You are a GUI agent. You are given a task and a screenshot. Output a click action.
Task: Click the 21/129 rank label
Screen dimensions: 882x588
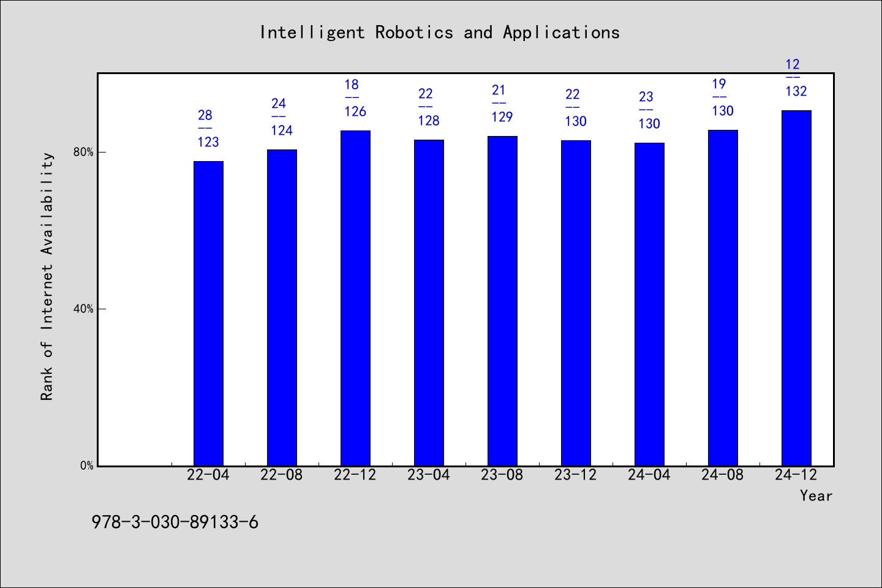[502, 104]
